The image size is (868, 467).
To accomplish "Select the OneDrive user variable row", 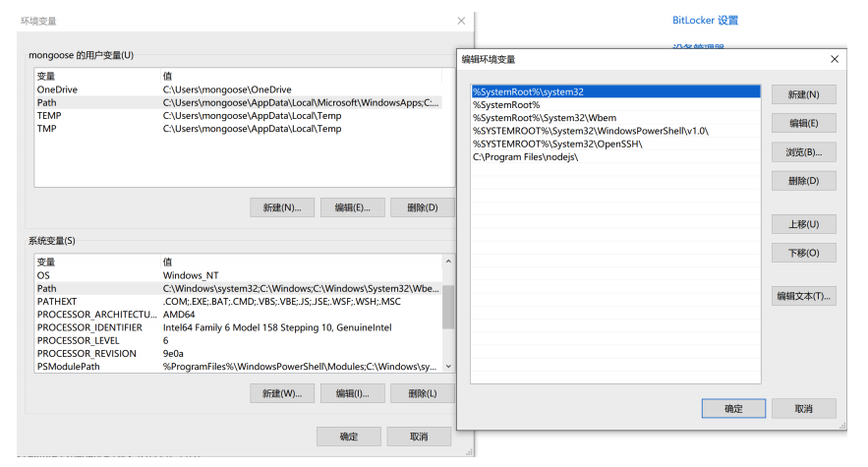I will [239, 89].
